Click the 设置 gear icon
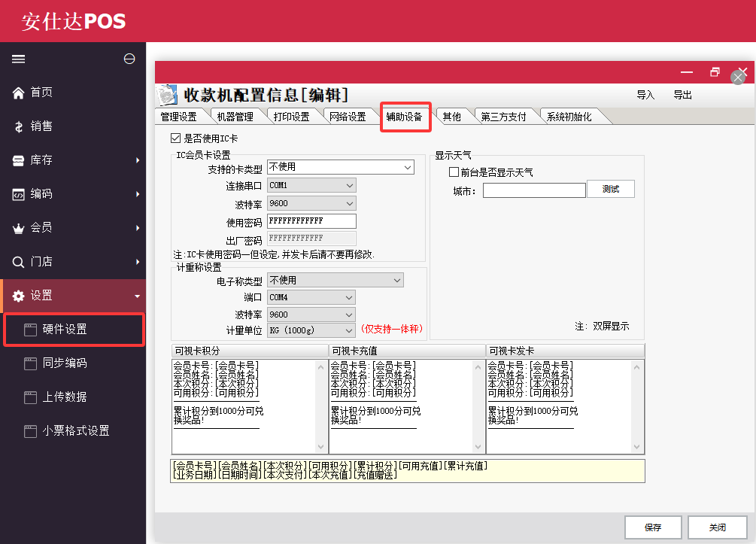This screenshot has height=544, width=756. [18, 296]
